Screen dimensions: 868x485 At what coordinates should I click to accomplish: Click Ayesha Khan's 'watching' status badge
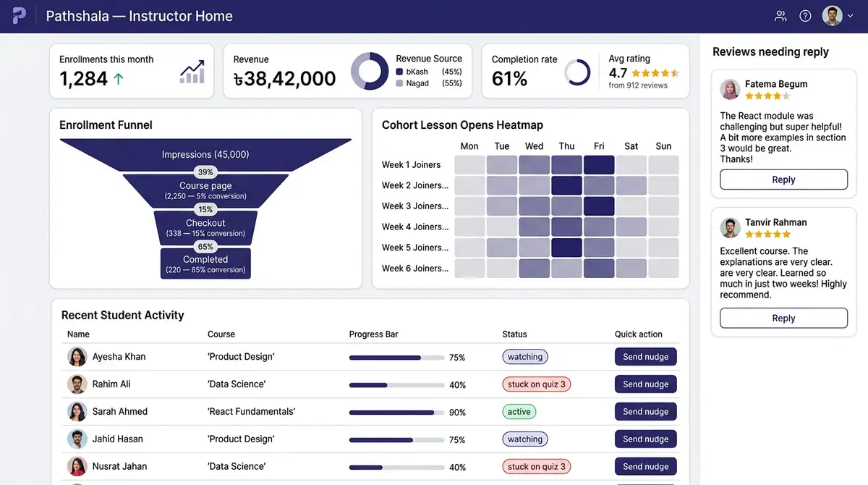[x=525, y=357]
